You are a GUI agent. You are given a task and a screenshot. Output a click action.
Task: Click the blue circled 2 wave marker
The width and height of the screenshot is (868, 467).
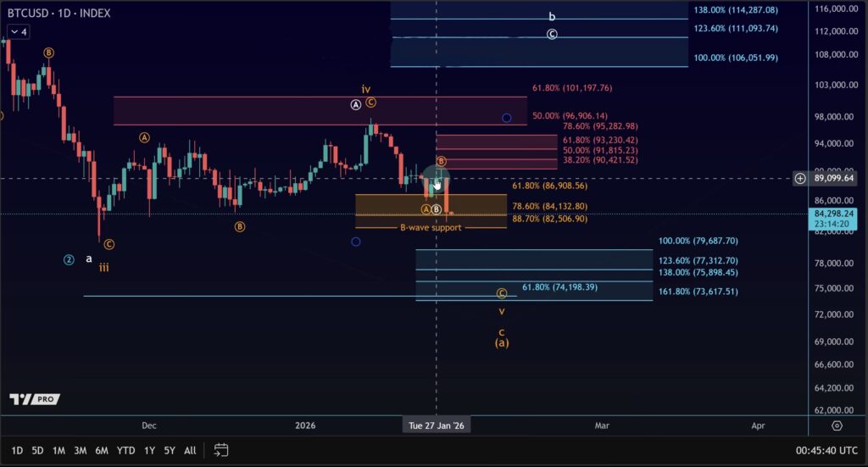tap(69, 259)
